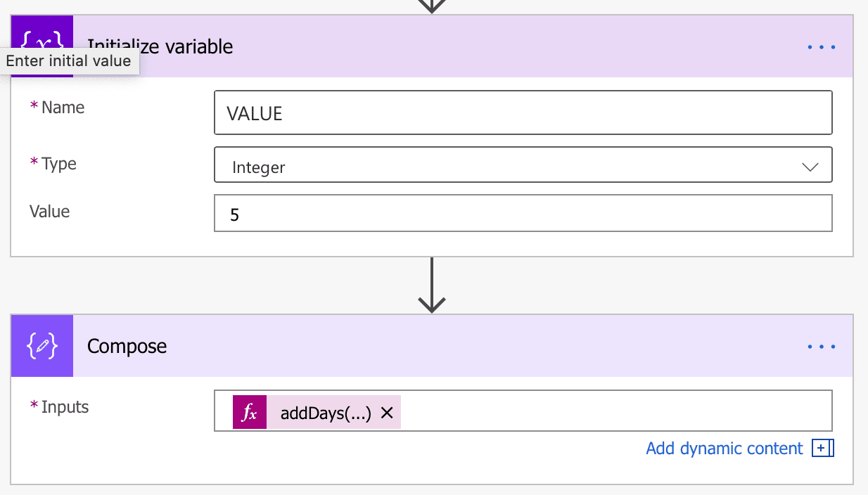This screenshot has height=495, width=868.
Task: Click inside the Name field
Action: coord(523,112)
